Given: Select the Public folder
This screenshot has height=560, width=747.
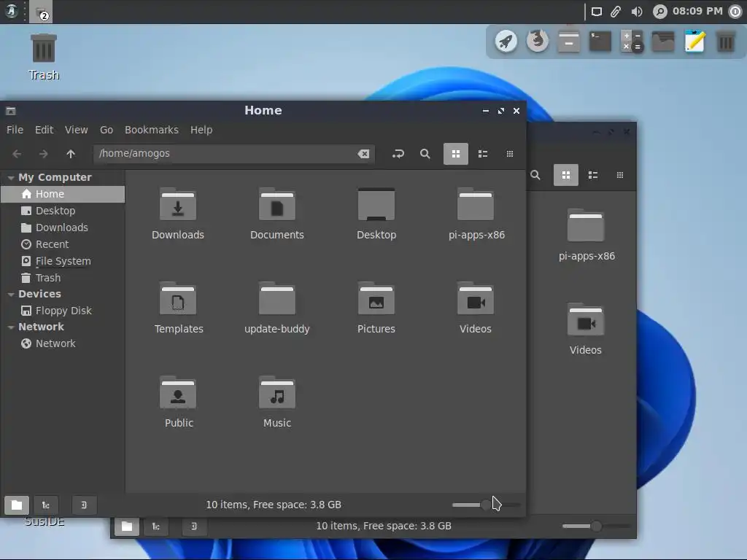Looking at the screenshot, I should (x=178, y=393).
